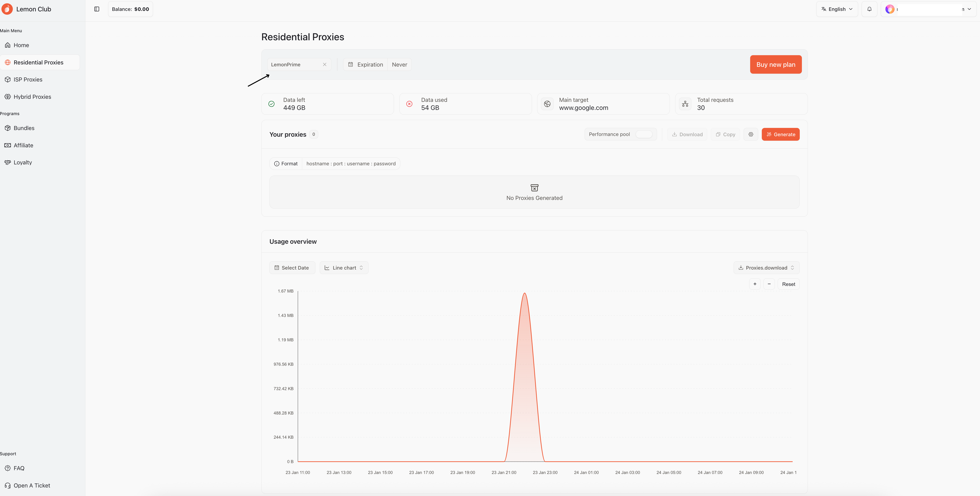This screenshot has width=980, height=496.
Task: Click the user avatar icon
Action: 890,9
